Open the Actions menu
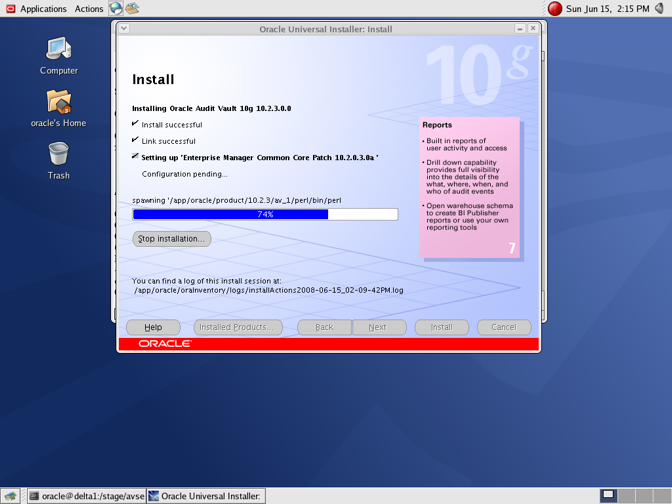This screenshot has width=672, height=504. [89, 9]
